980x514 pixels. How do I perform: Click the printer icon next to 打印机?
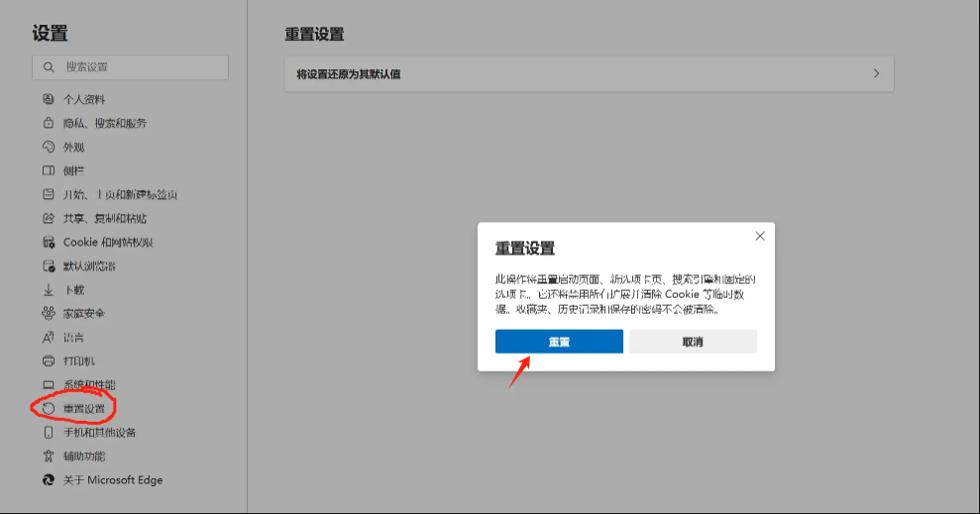pyautogui.click(x=48, y=360)
